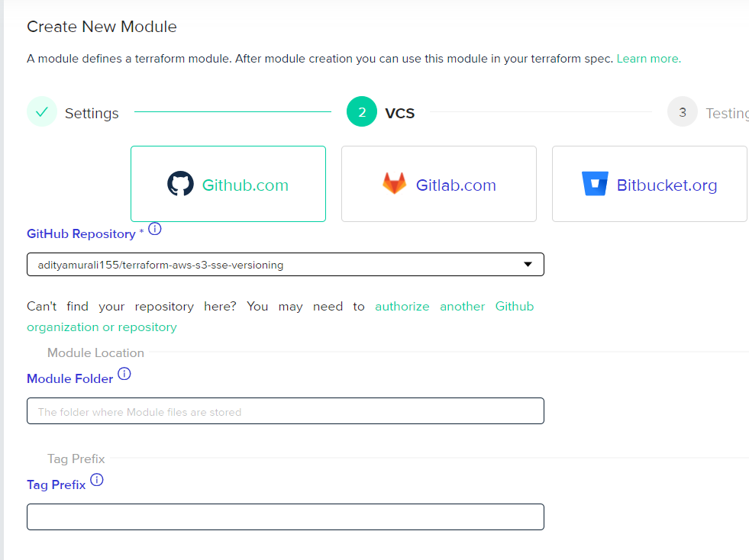
Task: Focus the Module Folder input field
Action: 286,411
